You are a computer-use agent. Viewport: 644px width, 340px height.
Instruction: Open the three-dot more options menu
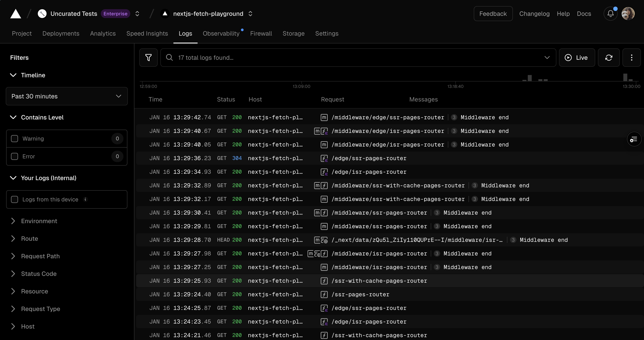pyautogui.click(x=631, y=58)
